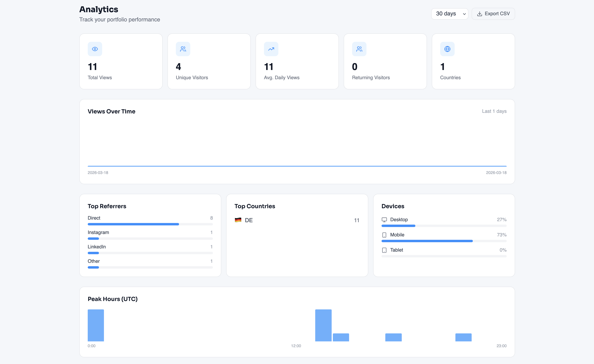The image size is (594, 364).
Task: Click the Direct referrer count 8
Action: tap(211, 218)
